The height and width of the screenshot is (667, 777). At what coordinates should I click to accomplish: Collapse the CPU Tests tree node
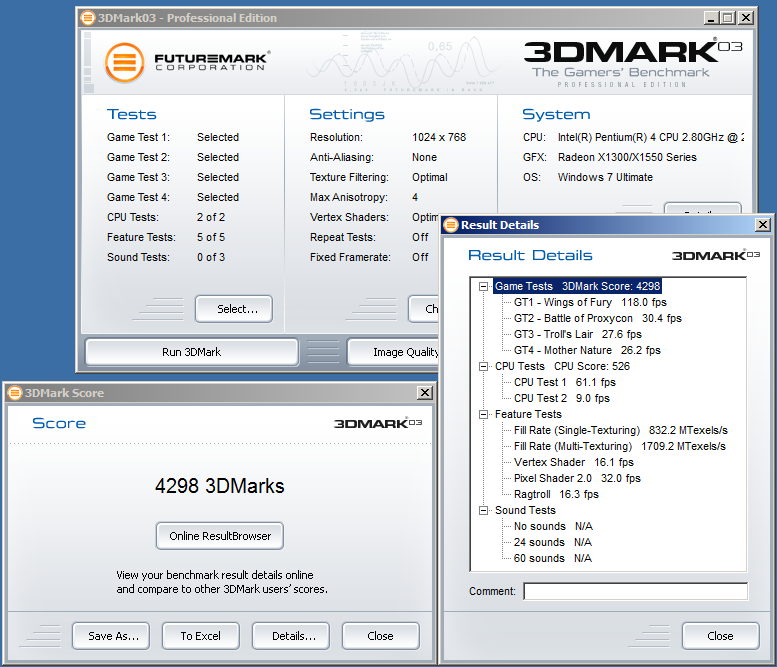[x=483, y=366]
